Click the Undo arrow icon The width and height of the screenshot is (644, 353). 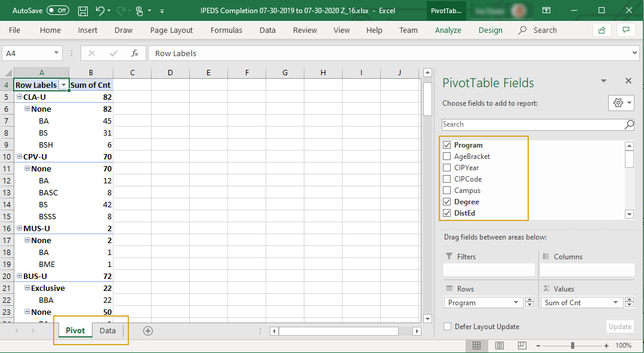point(100,11)
